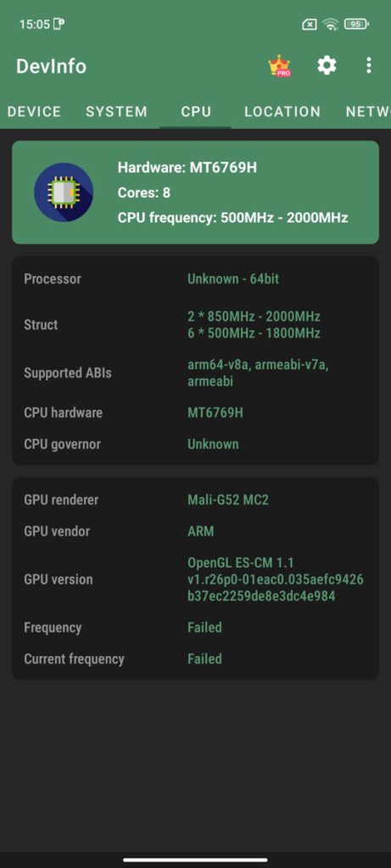Viewport: 391px width, 868px height.
Task: Open the partially visible NETWORK tab
Action: pyautogui.click(x=368, y=111)
